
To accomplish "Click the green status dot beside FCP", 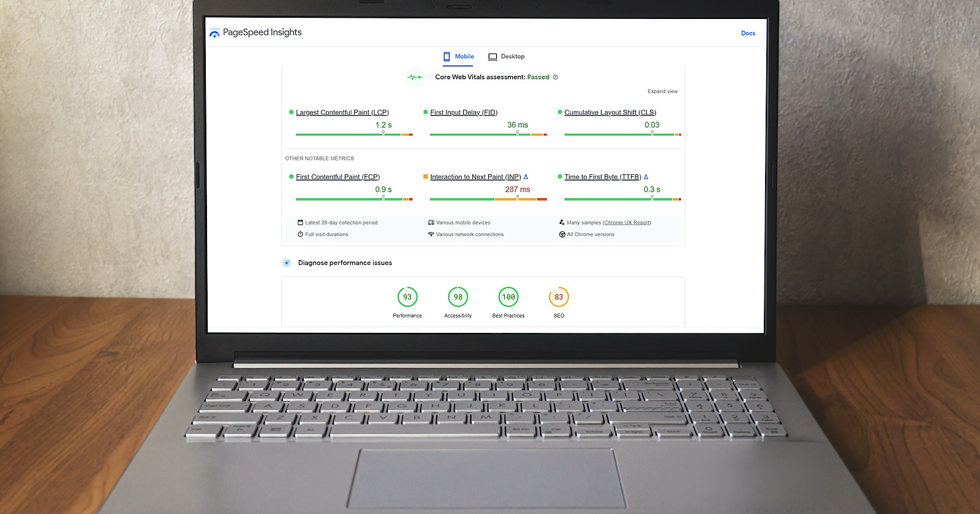I will point(292,176).
